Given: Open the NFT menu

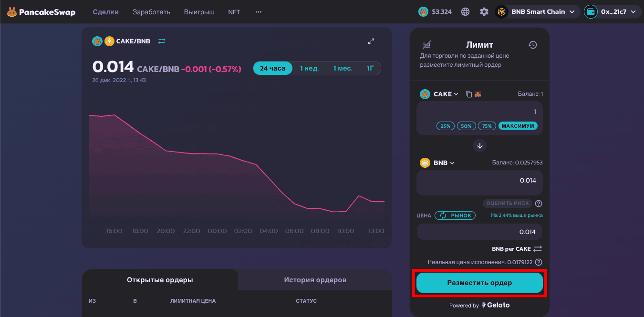Looking at the screenshot, I should (x=234, y=12).
